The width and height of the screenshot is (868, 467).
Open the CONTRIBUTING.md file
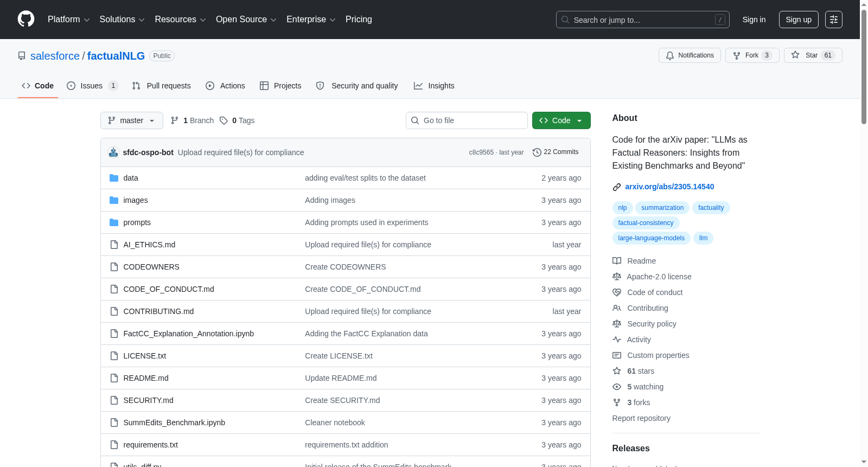point(158,311)
